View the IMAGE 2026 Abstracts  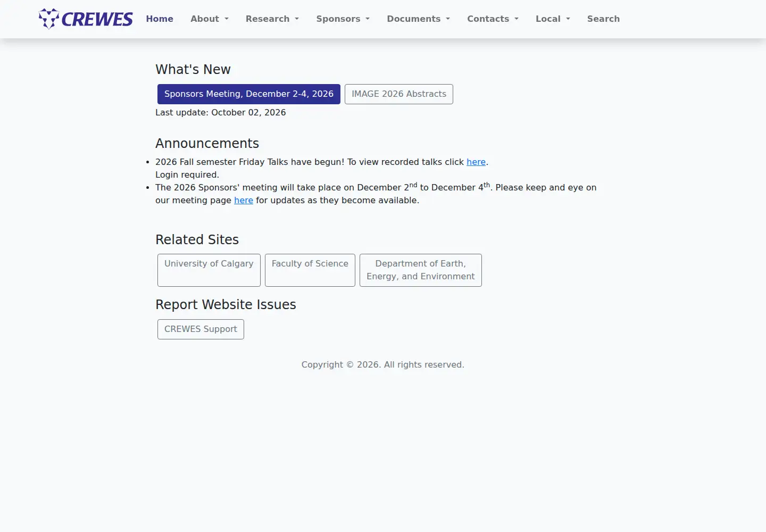click(399, 94)
